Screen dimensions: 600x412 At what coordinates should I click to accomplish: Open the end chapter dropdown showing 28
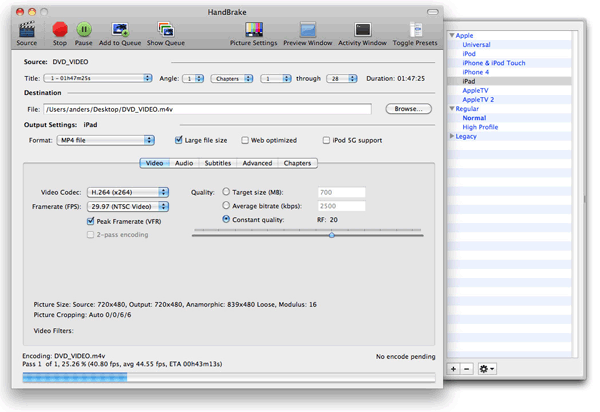point(342,78)
